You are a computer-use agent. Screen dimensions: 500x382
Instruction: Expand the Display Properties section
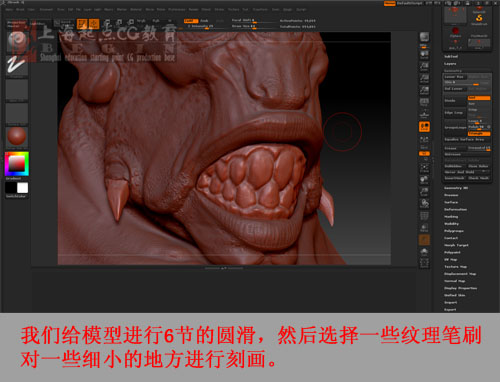coord(460,288)
